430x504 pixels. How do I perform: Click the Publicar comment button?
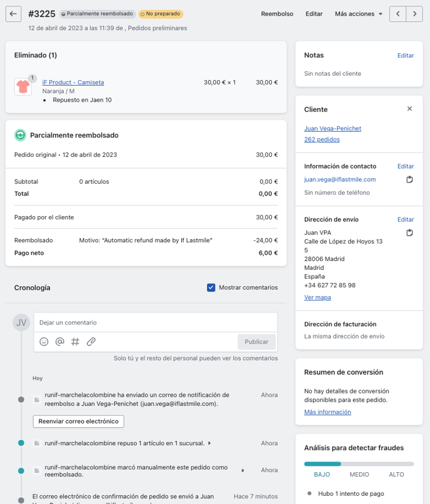(x=256, y=342)
